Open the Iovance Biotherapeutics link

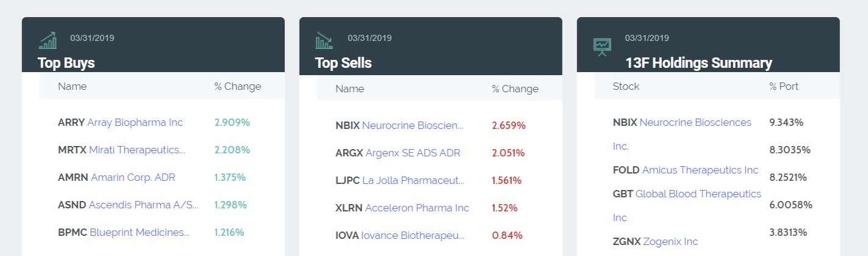(x=412, y=235)
